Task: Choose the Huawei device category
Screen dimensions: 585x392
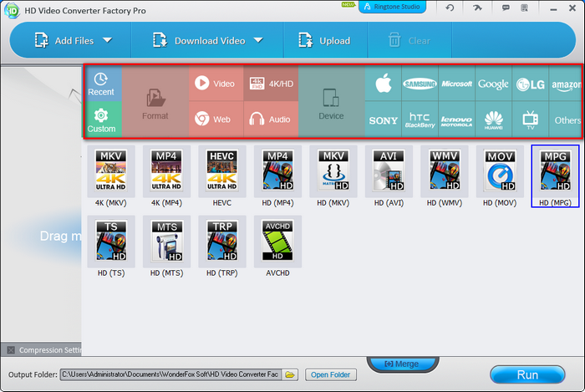Action: 494,120
